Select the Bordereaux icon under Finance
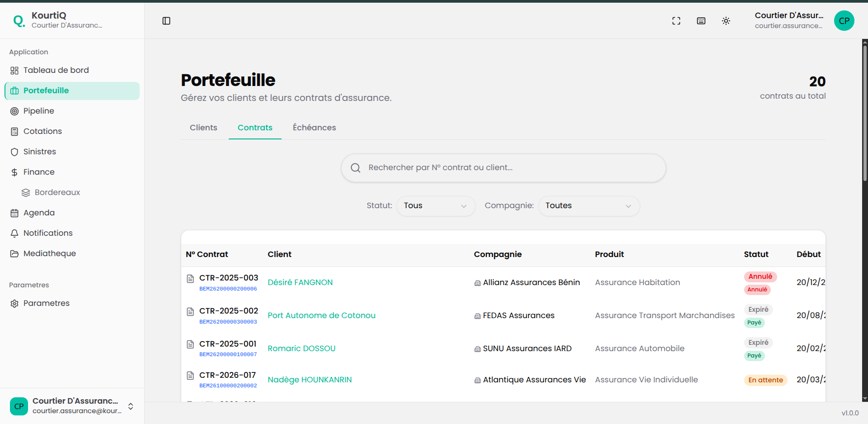 tap(26, 192)
